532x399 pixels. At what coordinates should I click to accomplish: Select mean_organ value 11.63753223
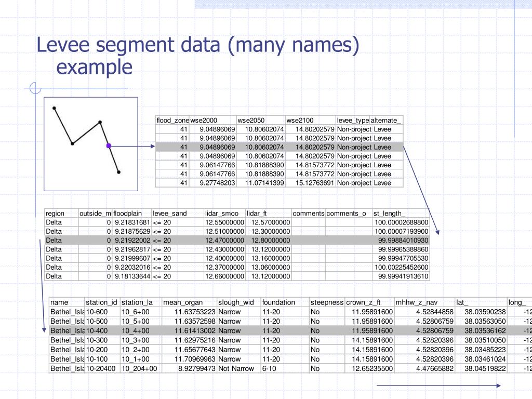coord(195,312)
